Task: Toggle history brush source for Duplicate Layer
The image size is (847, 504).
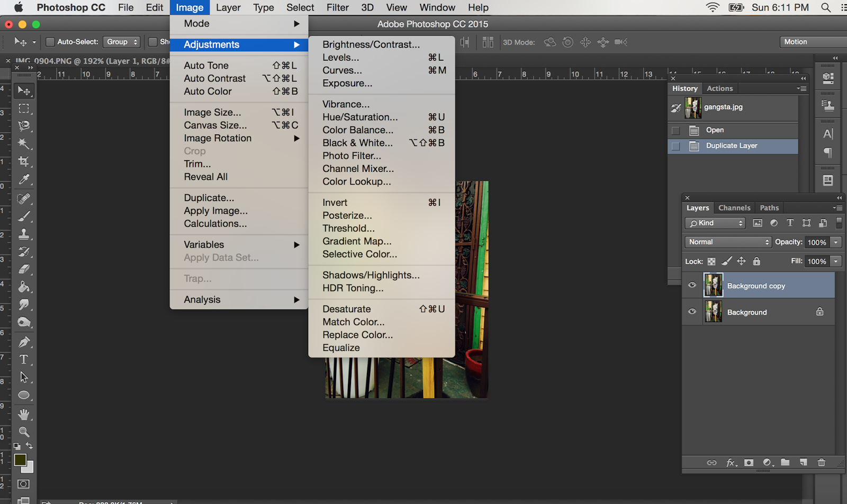Action: [675, 146]
